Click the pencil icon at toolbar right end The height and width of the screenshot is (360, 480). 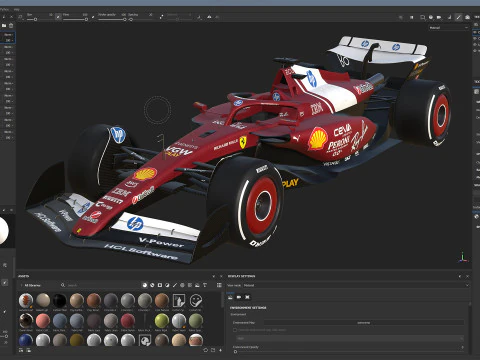coord(459,17)
